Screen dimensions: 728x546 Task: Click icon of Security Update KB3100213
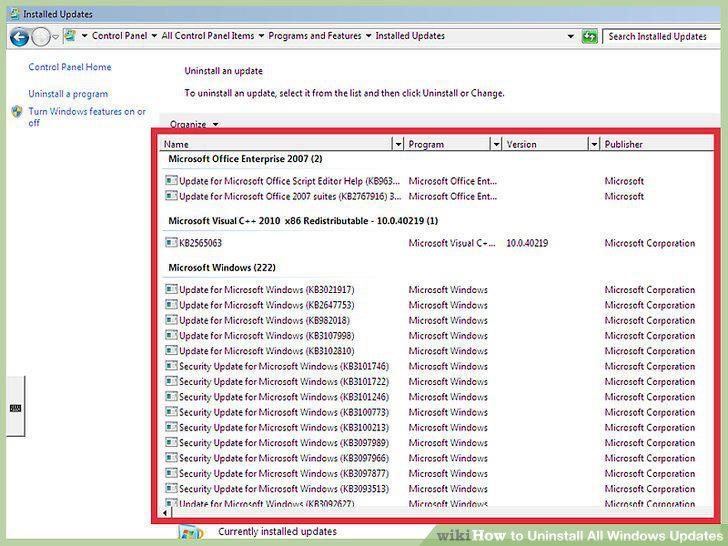tap(171, 427)
